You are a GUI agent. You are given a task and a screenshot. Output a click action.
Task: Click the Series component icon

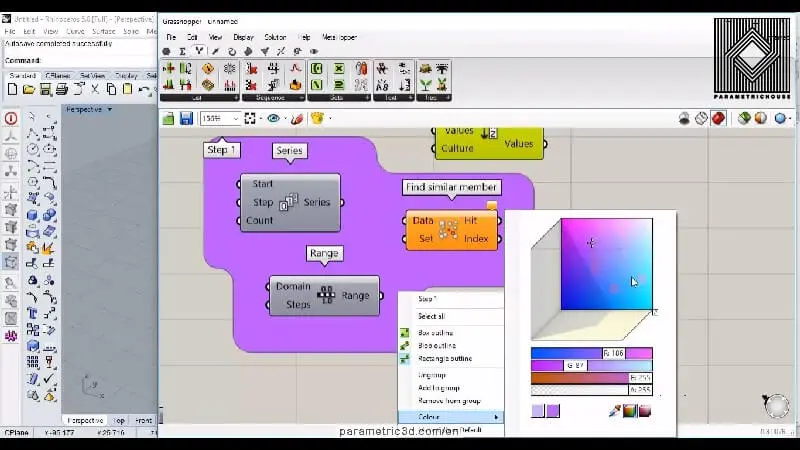(288, 203)
